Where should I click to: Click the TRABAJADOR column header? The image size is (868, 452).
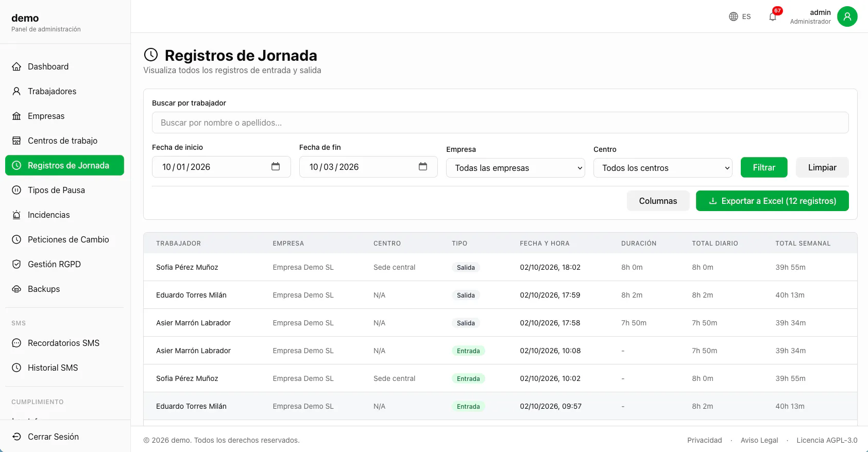[178, 244]
